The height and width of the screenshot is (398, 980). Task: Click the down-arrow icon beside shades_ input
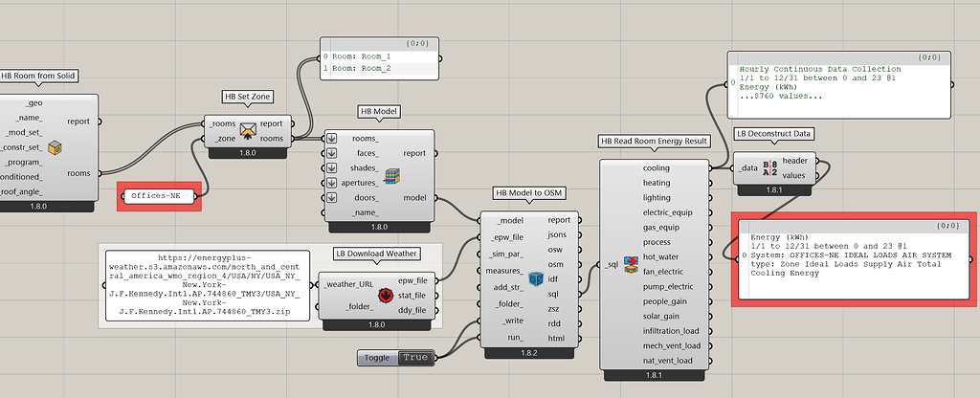(331, 168)
